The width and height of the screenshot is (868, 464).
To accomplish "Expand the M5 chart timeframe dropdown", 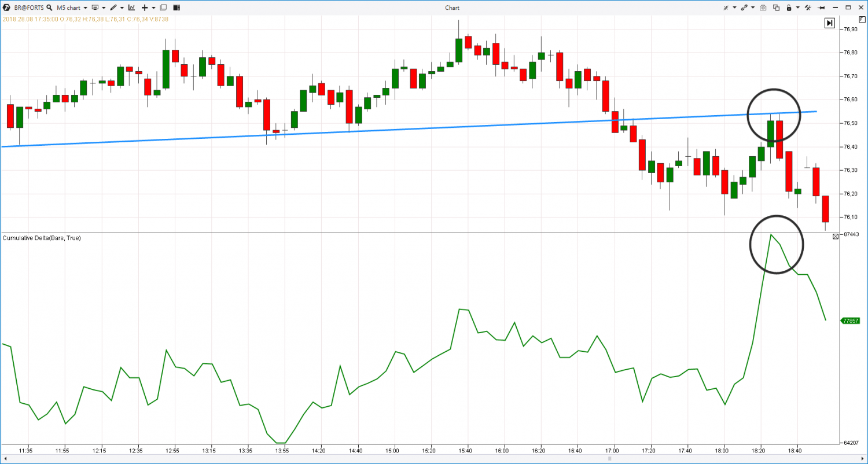I will [x=86, y=8].
